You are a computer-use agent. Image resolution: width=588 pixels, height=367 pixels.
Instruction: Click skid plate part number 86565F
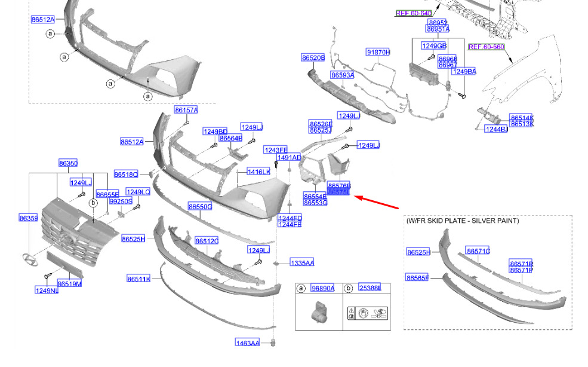pos(418,277)
